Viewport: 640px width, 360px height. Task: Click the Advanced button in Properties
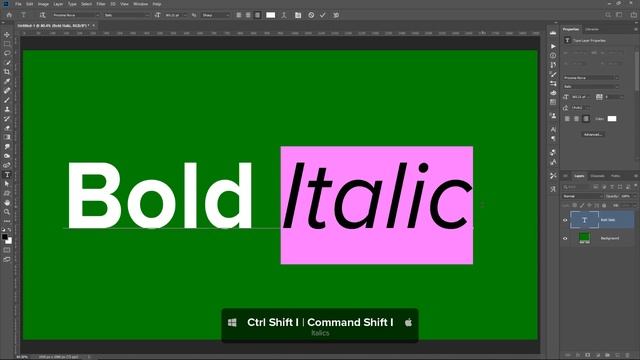pos(593,134)
